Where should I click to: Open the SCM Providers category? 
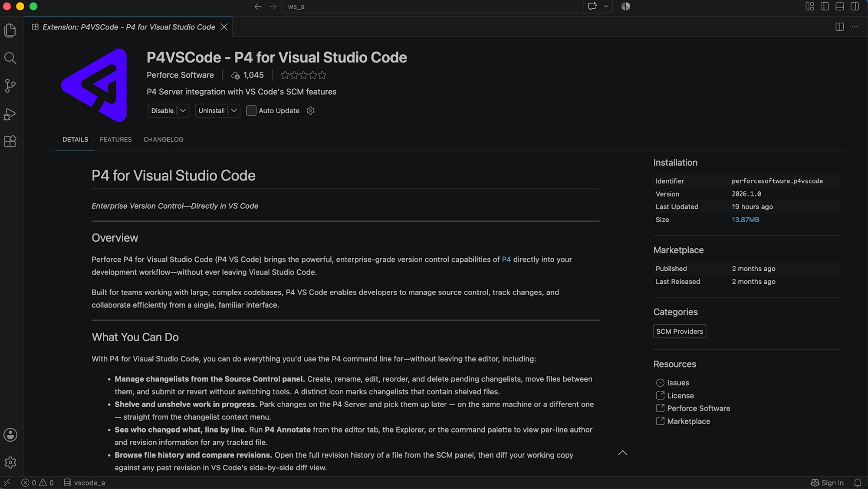pos(680,331)
